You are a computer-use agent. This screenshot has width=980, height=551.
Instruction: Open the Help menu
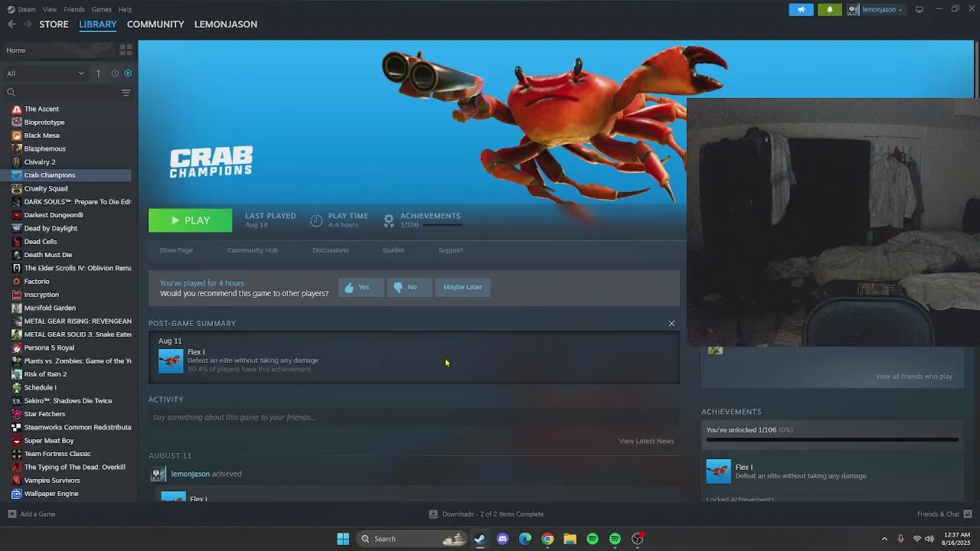pos(125,9)
